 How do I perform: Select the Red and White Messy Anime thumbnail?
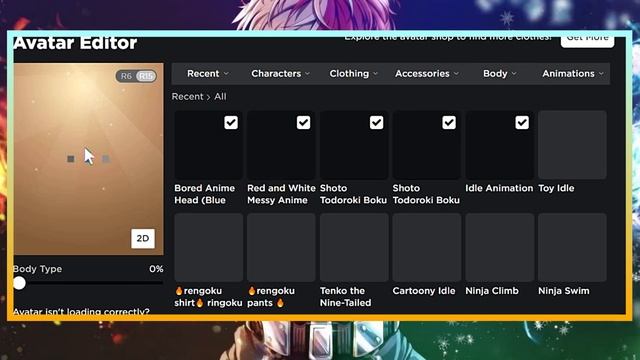[281, 145]
